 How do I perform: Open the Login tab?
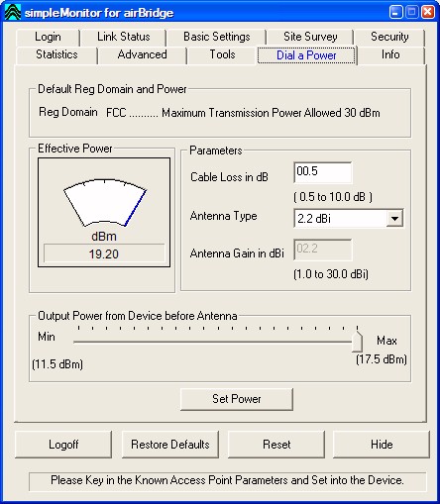coord(48,37)
